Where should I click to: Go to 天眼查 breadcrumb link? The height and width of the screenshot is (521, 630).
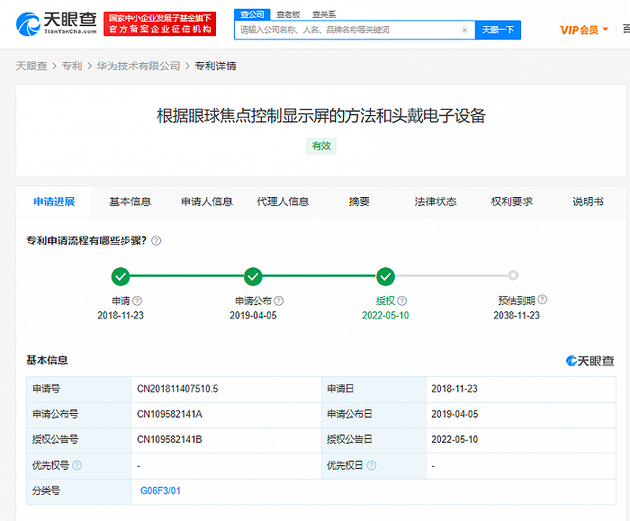pyautogui.click(x=31, y=66)
